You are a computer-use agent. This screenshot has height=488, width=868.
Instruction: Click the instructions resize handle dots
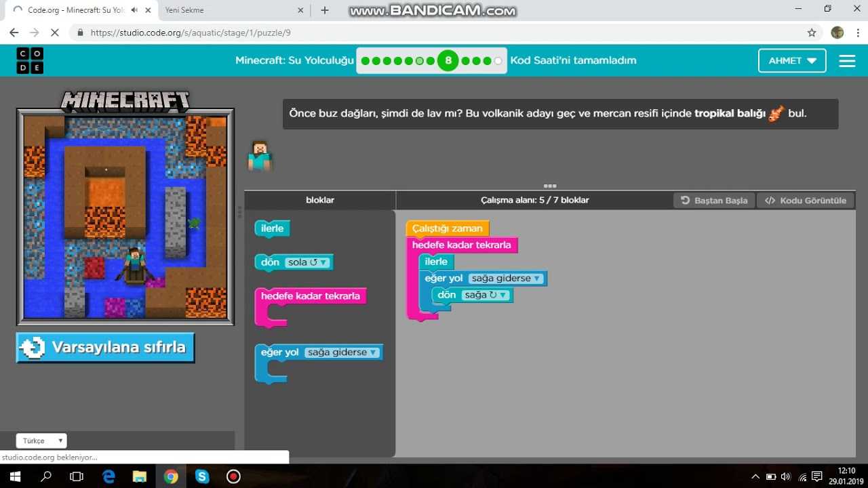(550, 186)
